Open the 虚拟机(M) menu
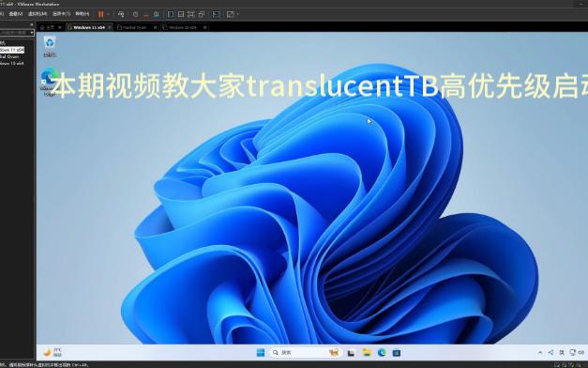This screenshot has height=368, width=588. click(x=38, y=14)
